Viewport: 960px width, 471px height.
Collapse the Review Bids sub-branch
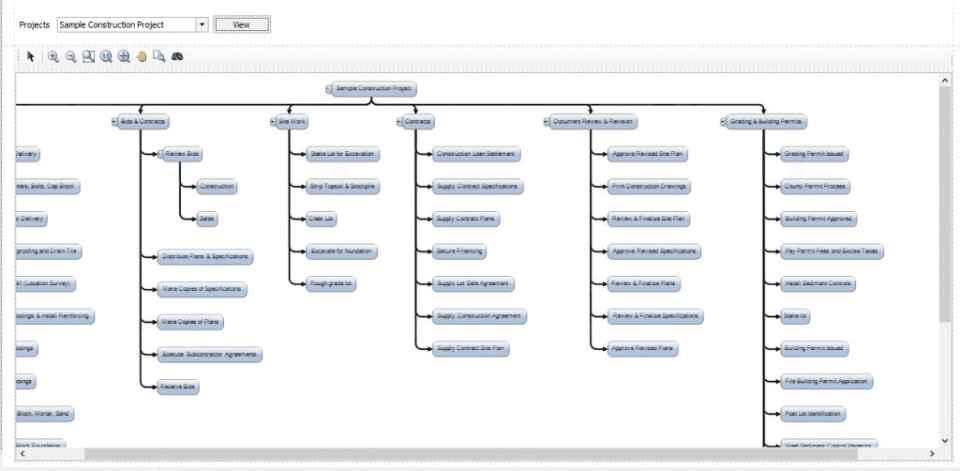[x=160, y=154]
